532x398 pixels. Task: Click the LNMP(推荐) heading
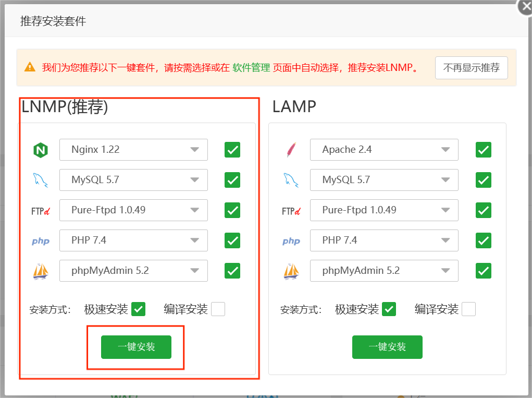[65, 106]
